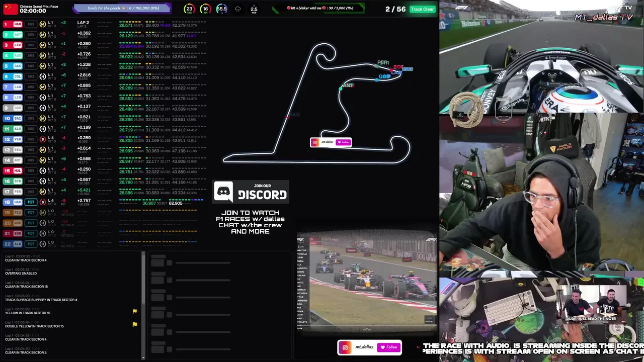Click the DRS indicator on LEC's row

31,45
